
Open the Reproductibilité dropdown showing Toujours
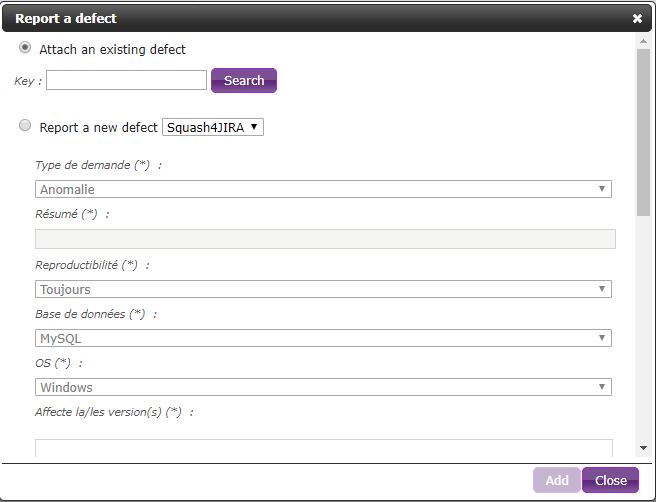[x=322, y=289]
